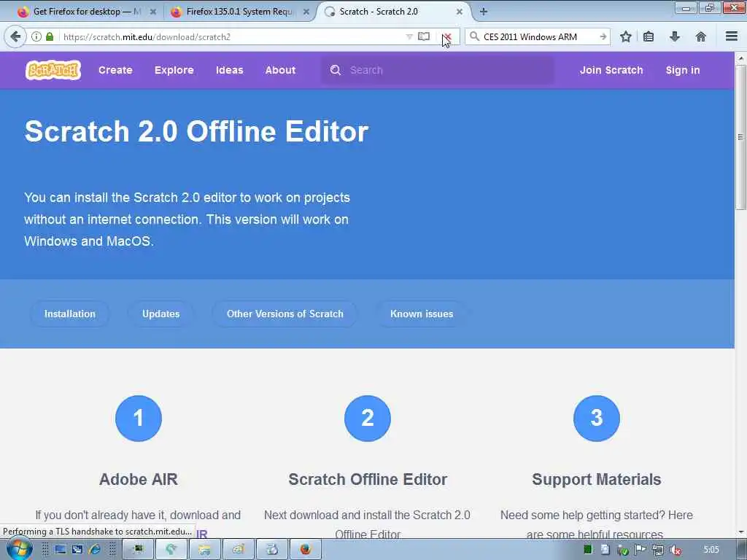Focus the Scratch site Search field
The width and height of the screenshot is (747, 560).
(x=438, y=71)
